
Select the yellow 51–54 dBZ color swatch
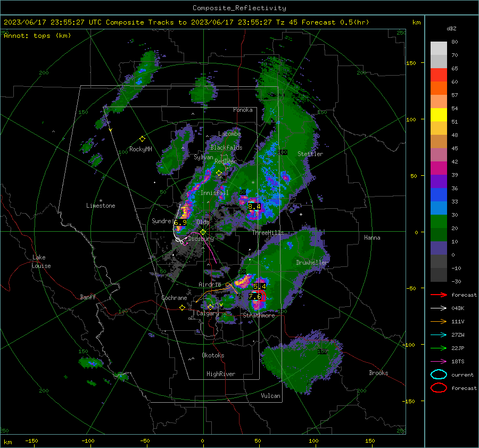[x=439, y=115]
